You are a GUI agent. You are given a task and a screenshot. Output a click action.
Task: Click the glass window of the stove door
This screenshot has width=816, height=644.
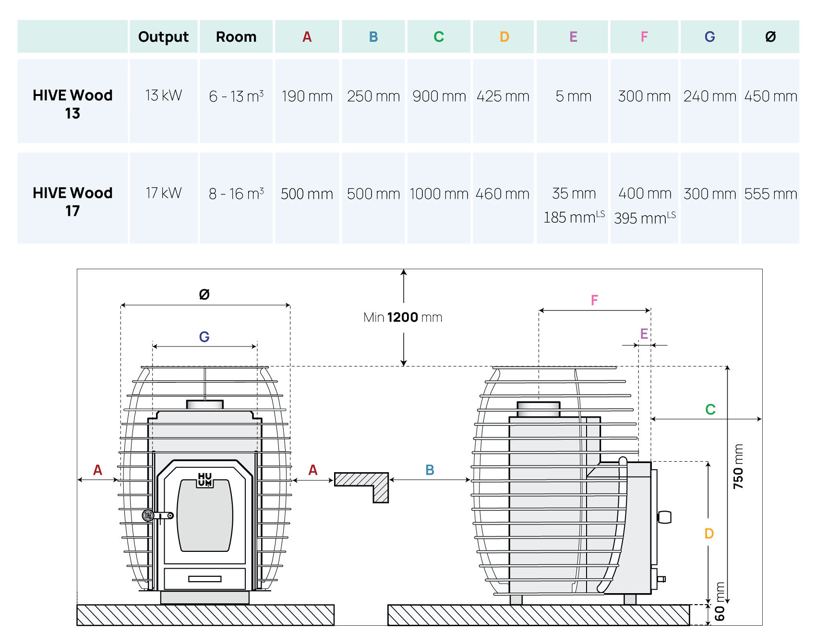[205, 516]
